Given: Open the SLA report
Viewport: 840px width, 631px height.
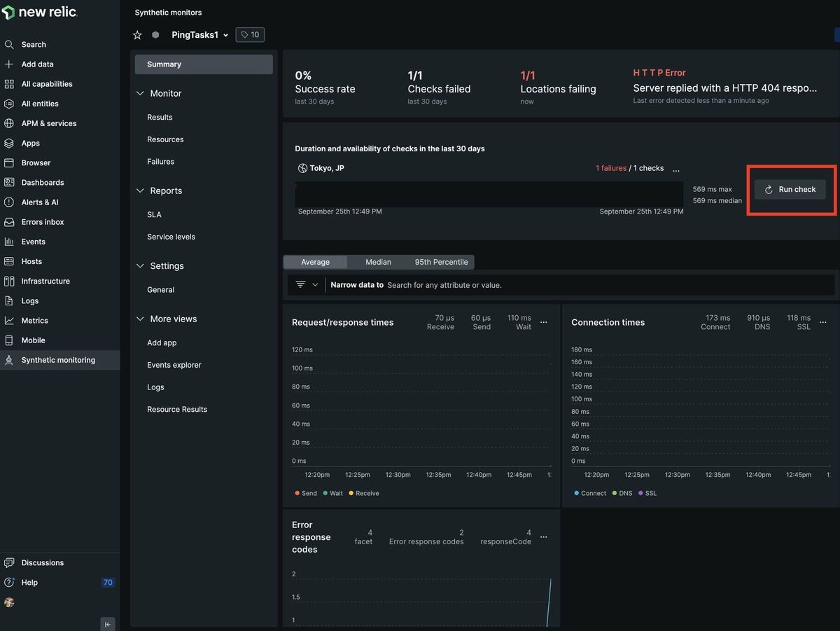Looking at the screenshot, I should pyautogui.click(x=154, y=214).
